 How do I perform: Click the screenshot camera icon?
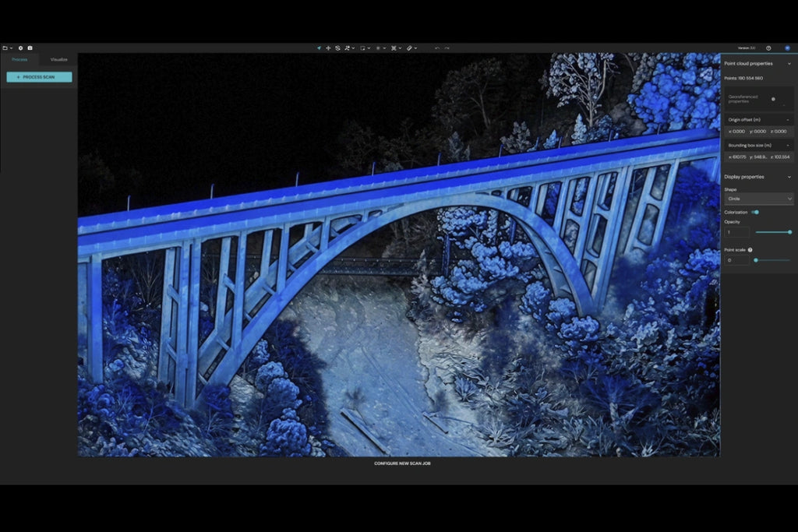pyautogui.click(x=30, y=48)
